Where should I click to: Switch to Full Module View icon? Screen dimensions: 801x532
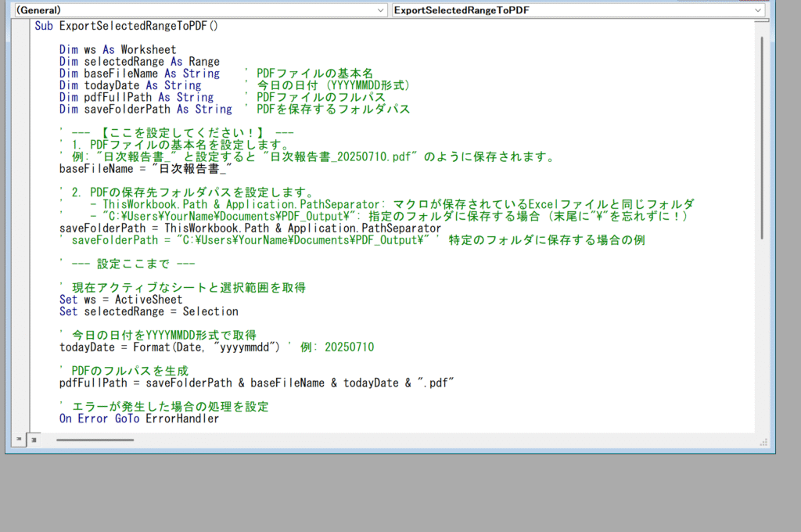pyautogui.click(x=34, y=440)
